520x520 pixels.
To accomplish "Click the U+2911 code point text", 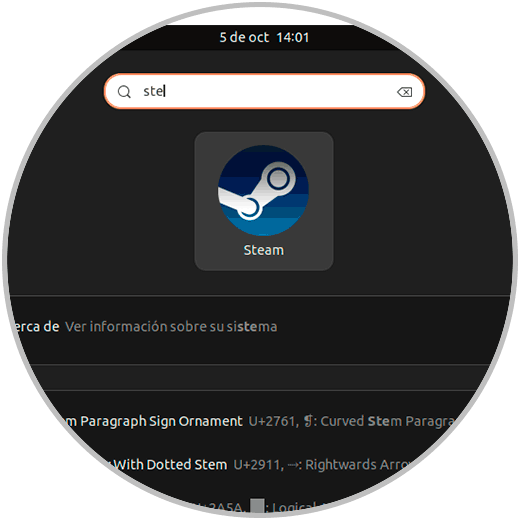I will click(x=259, y=465).
